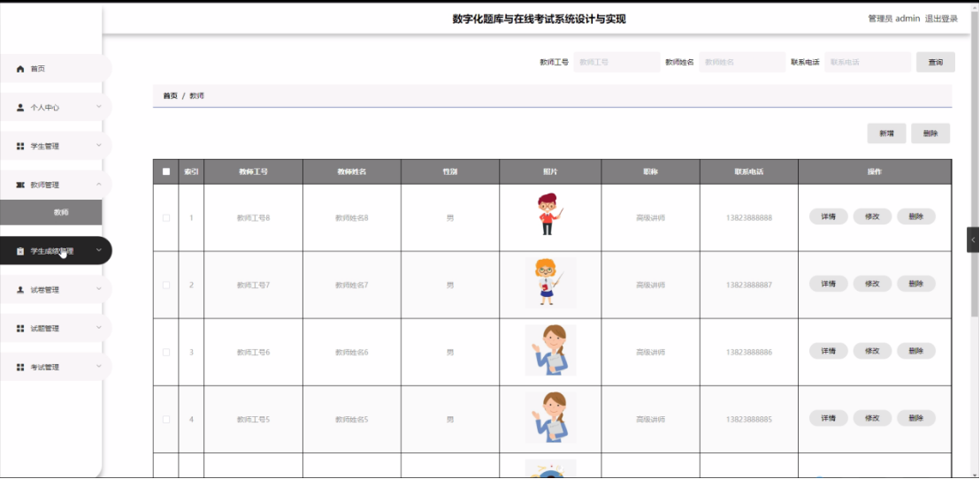Click 修改 for 教师工号5
This screenshot has width=980, height=479.
872,418
